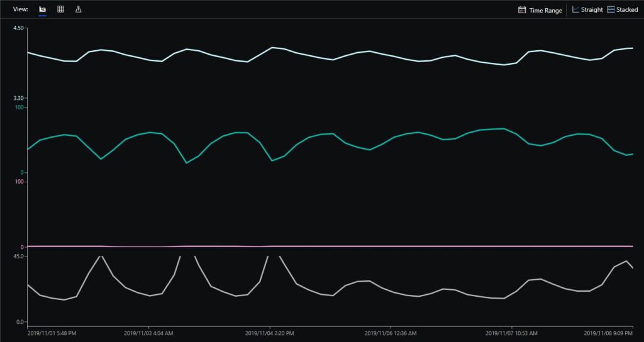Click the 3.30 y-axis minimum label

(18, 98)
